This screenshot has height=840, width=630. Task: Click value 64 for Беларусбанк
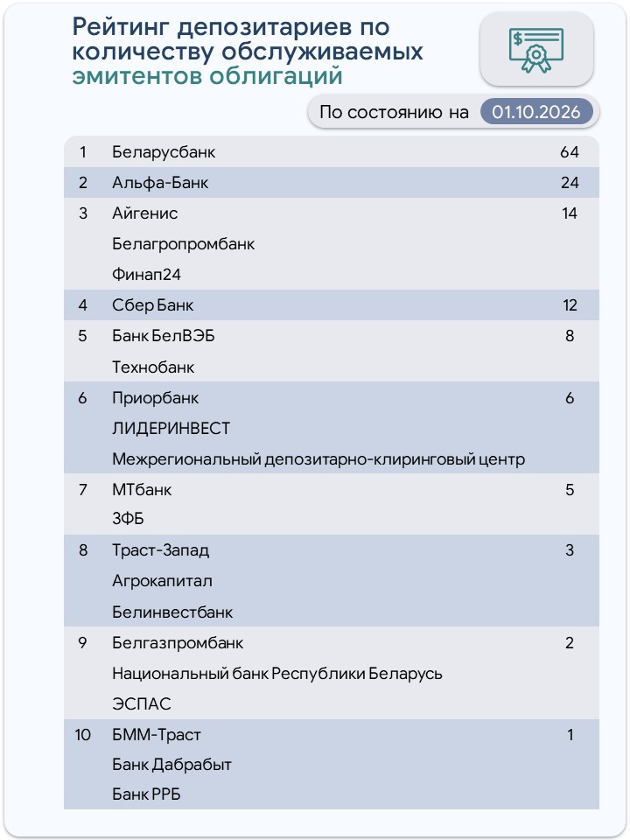point(570,152)
